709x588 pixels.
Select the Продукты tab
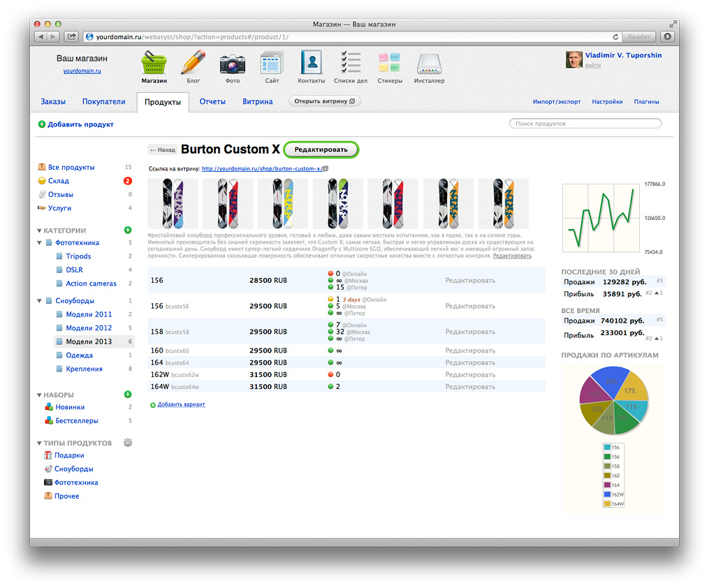click(x=163, y=102)
